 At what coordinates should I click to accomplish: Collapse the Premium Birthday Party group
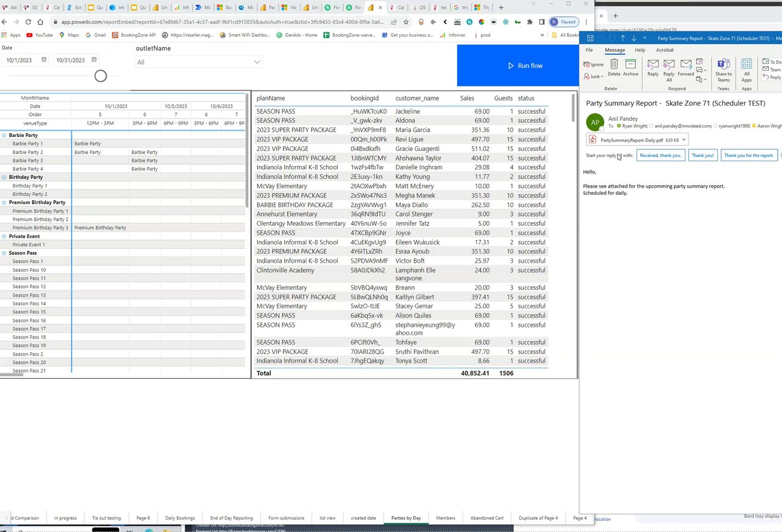(4, 202)
